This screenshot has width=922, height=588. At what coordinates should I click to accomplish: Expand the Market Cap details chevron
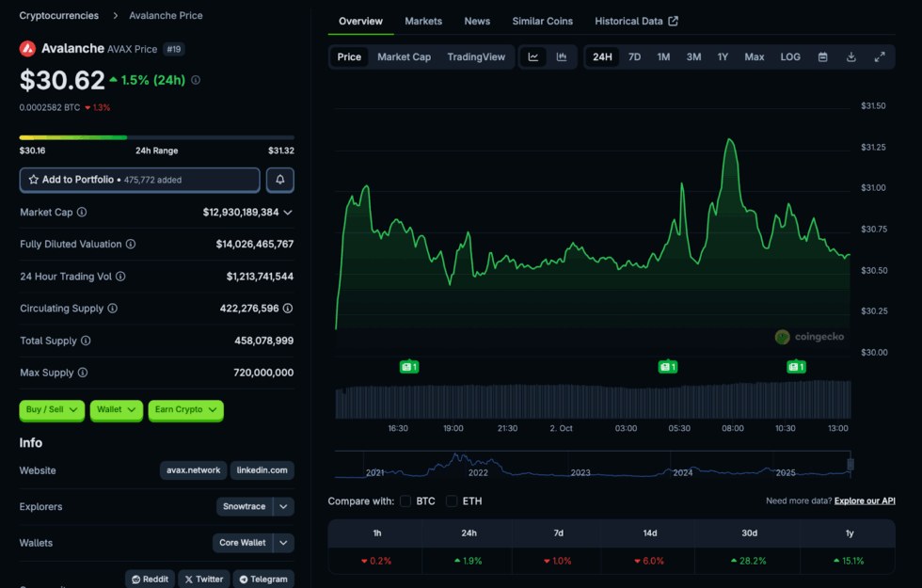coord(288,213)
